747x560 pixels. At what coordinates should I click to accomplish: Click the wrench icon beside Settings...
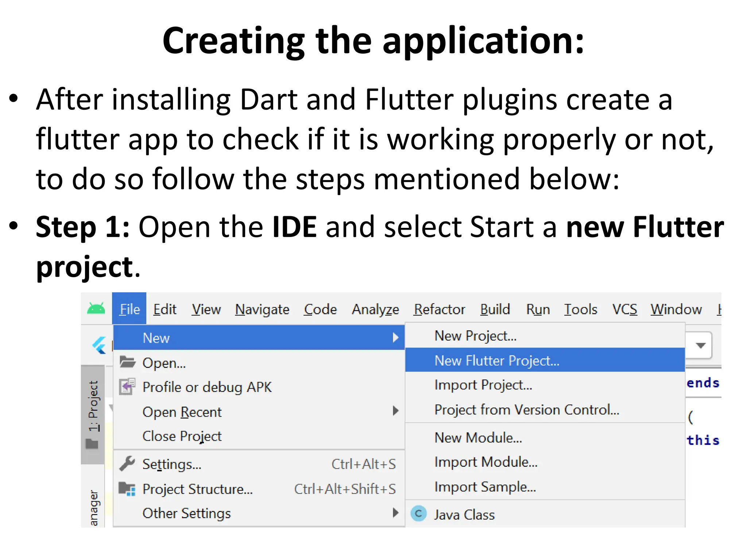(x=127, y=464)
